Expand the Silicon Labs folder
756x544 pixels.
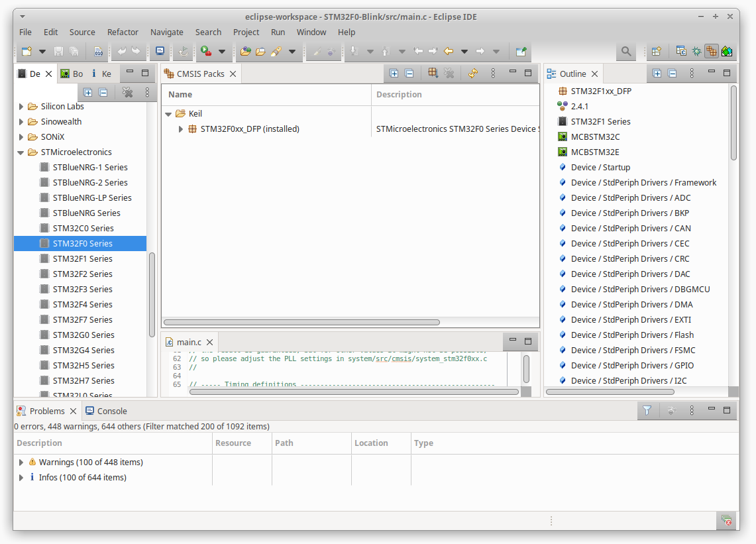click(21, 107)
